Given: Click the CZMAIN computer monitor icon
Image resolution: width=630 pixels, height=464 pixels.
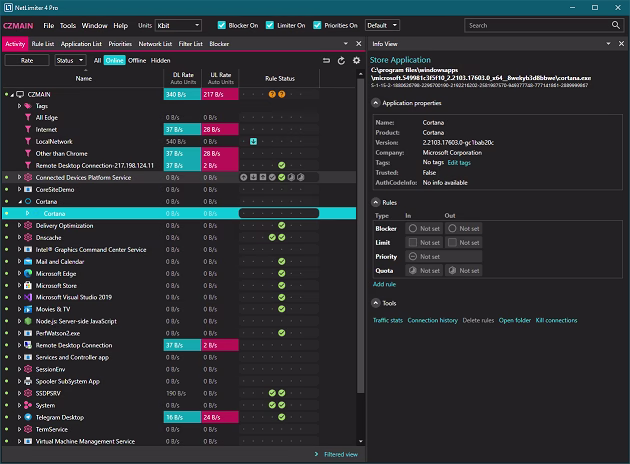Looking at the screenshot, I should click(x=20, y=94).
